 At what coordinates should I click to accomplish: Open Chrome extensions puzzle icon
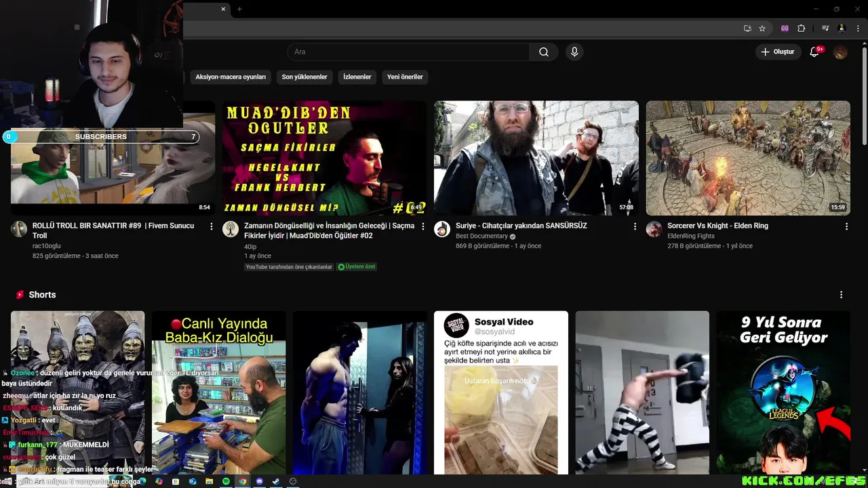point(801,28)
